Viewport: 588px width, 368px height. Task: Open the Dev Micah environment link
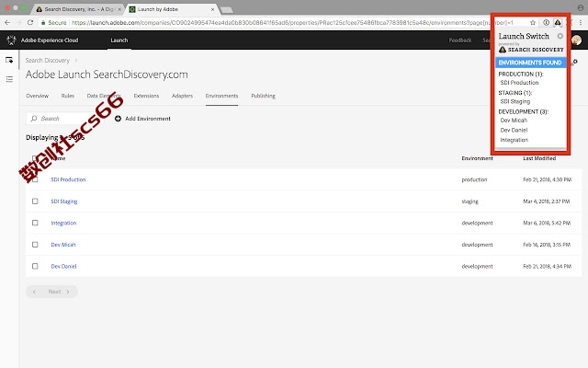point(63,245)
